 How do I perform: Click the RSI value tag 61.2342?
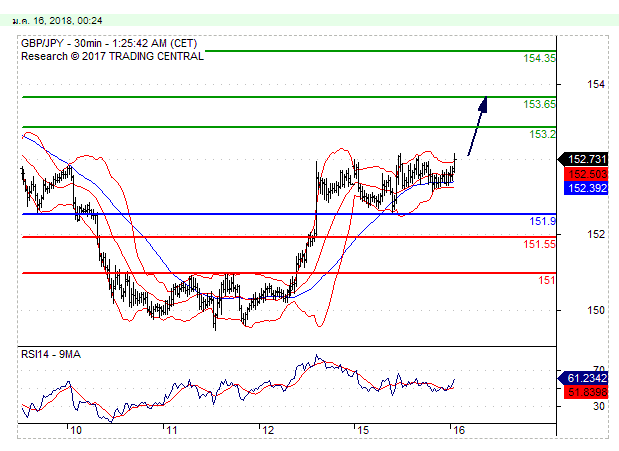(x=583, y=378)
